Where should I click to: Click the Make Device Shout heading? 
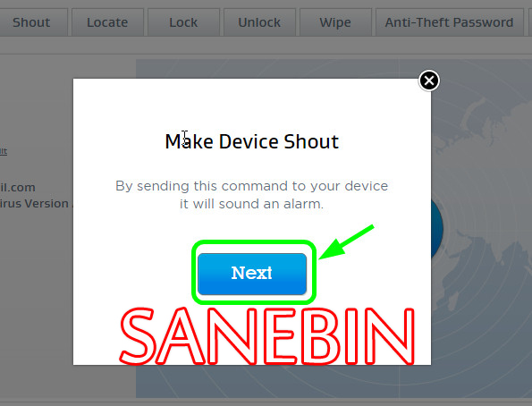(x=252, y=141)
